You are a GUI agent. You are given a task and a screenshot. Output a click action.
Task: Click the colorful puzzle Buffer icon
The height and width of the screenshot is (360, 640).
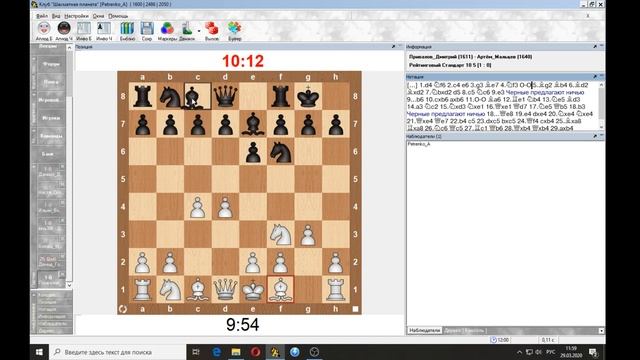(x=234, y=29)
